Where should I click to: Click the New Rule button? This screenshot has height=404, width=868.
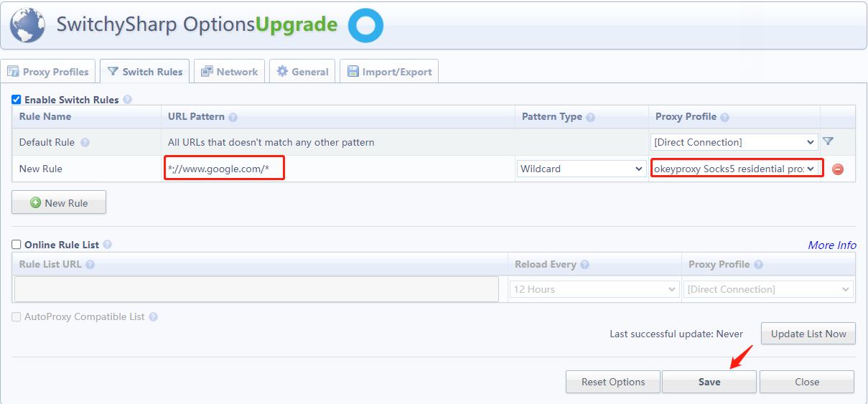pos(59,202)
